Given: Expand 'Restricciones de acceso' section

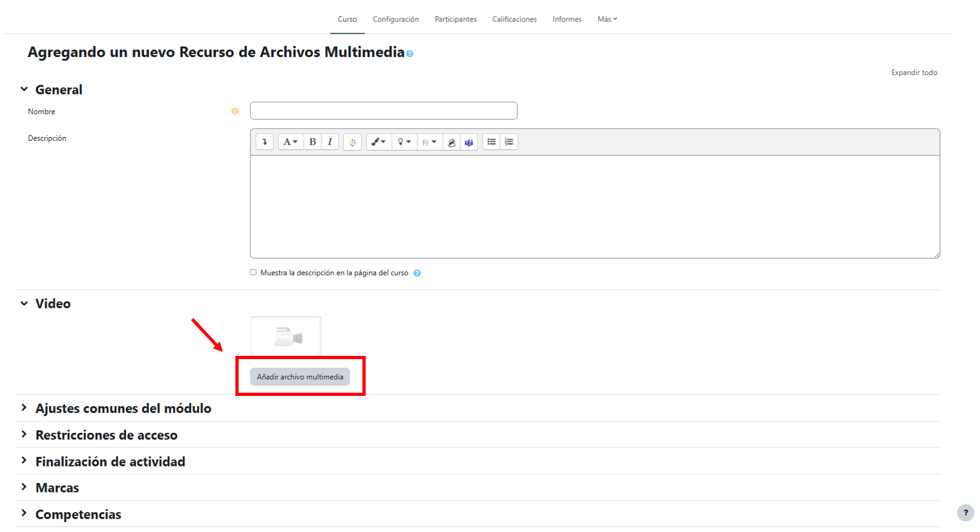Looking at the screenshot, I should 106,435.
